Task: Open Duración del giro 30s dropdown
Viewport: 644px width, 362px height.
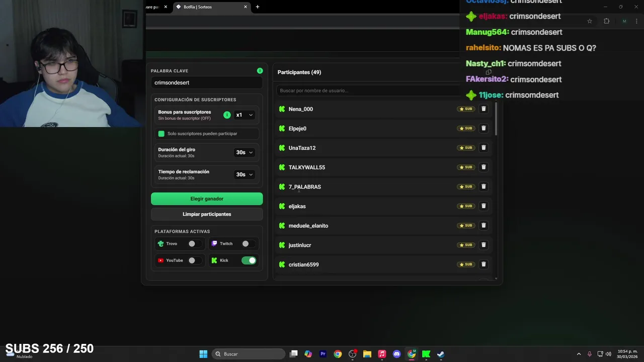Action: pos(245,152)
